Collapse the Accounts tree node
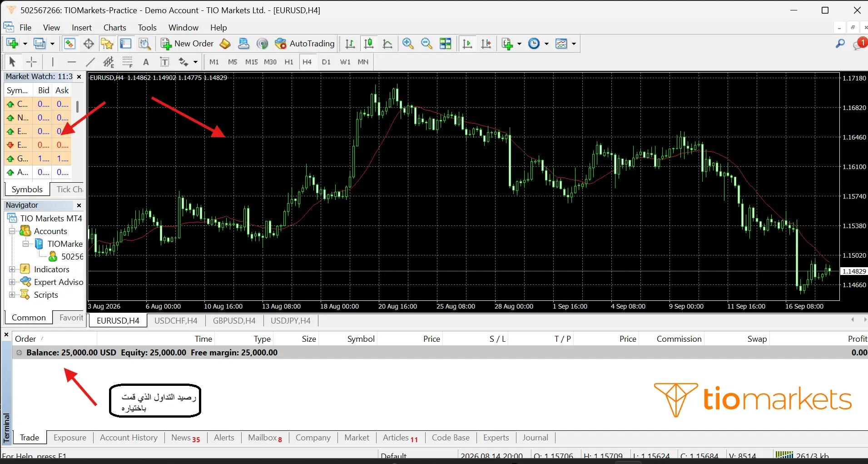Image resolution: width=868 pixels, height=464 pixels. pyautogui.click(x=12, y=231)
